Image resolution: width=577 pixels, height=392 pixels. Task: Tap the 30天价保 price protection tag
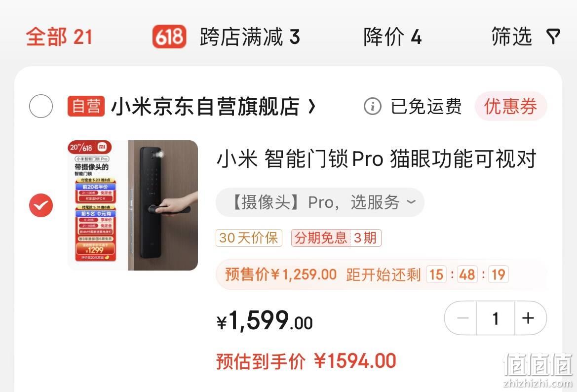coord(249,238)
